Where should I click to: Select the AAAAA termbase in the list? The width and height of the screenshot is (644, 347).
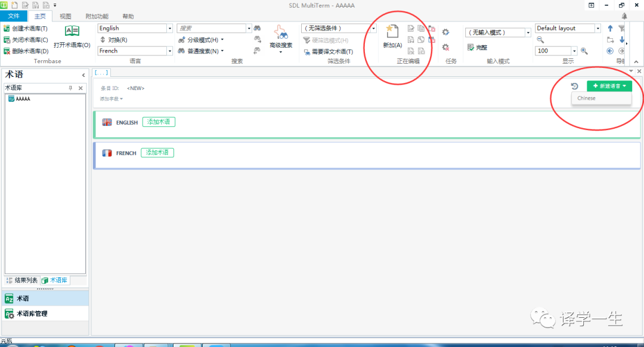[x=19, y=99]
